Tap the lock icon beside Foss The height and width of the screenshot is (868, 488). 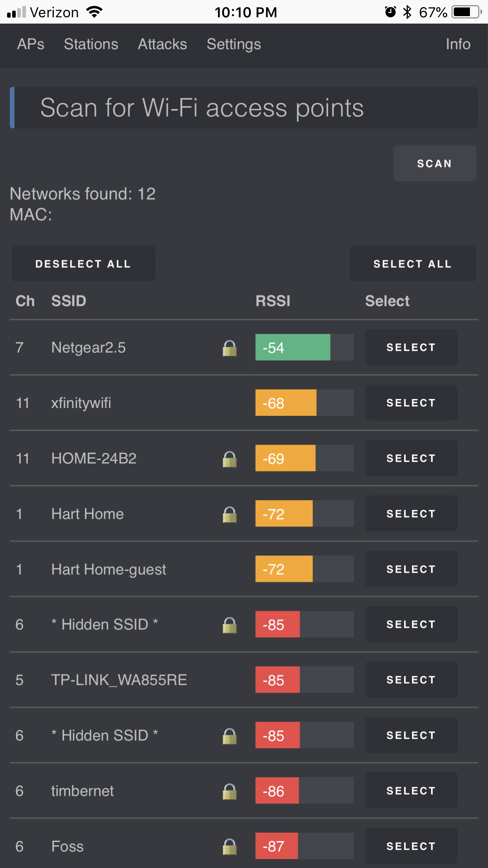click(x=229, y=846)
